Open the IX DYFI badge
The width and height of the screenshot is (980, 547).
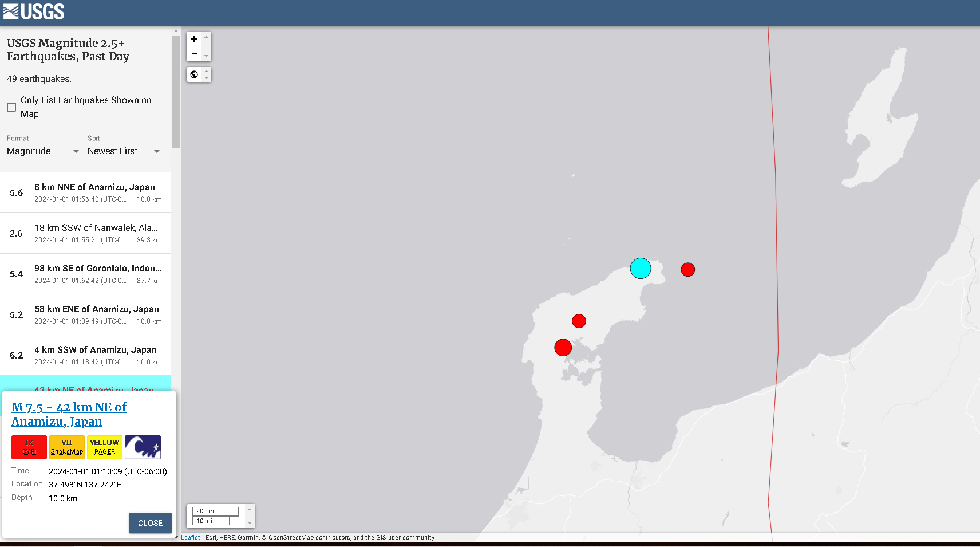click(29, 447)
